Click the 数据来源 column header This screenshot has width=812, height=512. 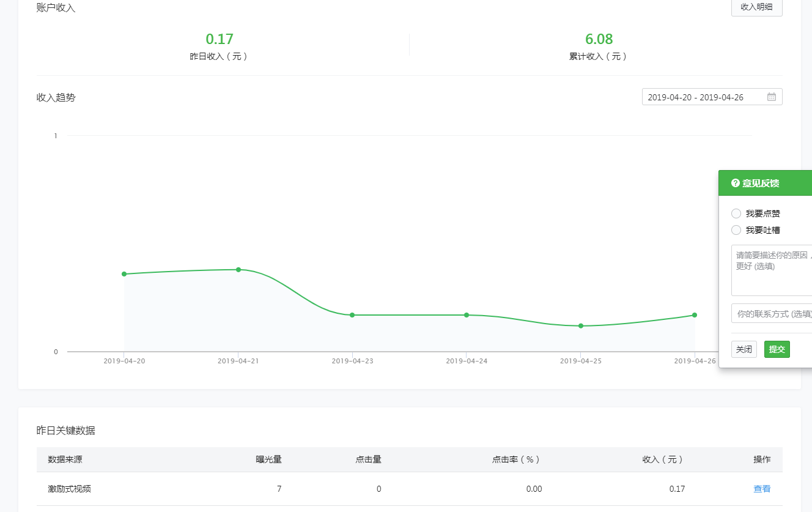coord(65,459)
